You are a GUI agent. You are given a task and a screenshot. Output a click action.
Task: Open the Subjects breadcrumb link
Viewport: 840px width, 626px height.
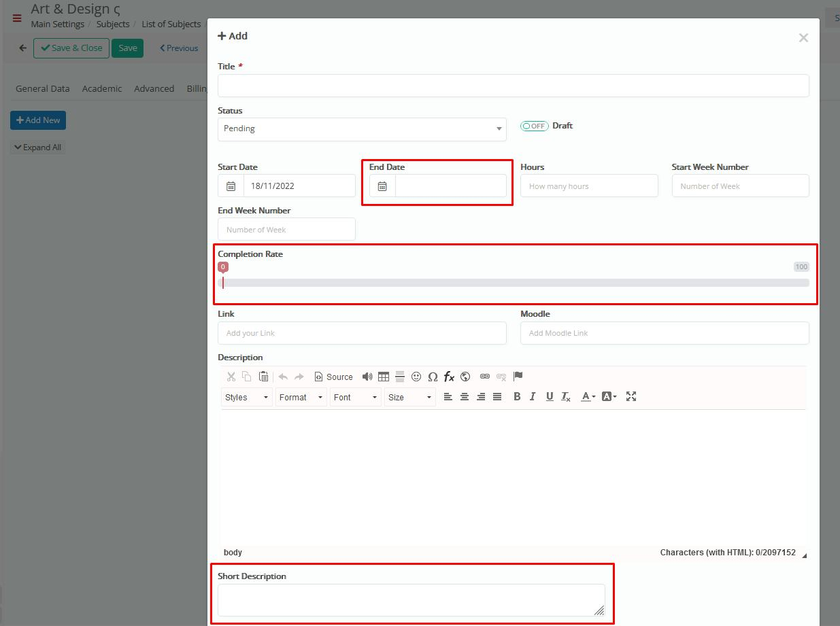pos(113,24)
